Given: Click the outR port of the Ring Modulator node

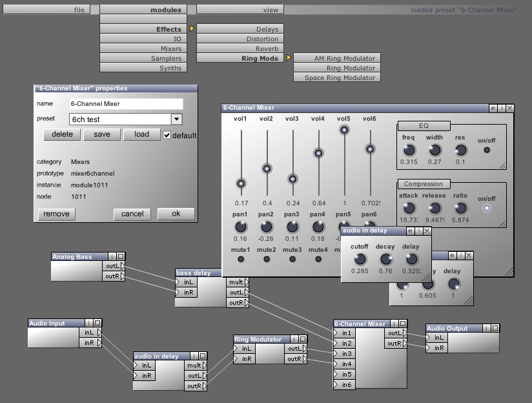Looking at the screenshot, I should tap(296, 359).
